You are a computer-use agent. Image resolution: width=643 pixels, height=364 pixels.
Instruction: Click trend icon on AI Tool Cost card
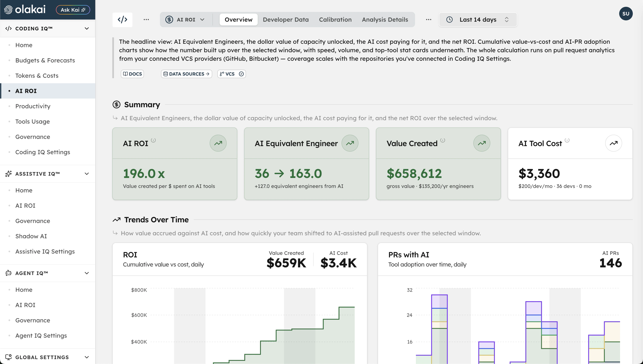(x=613, y=143)
